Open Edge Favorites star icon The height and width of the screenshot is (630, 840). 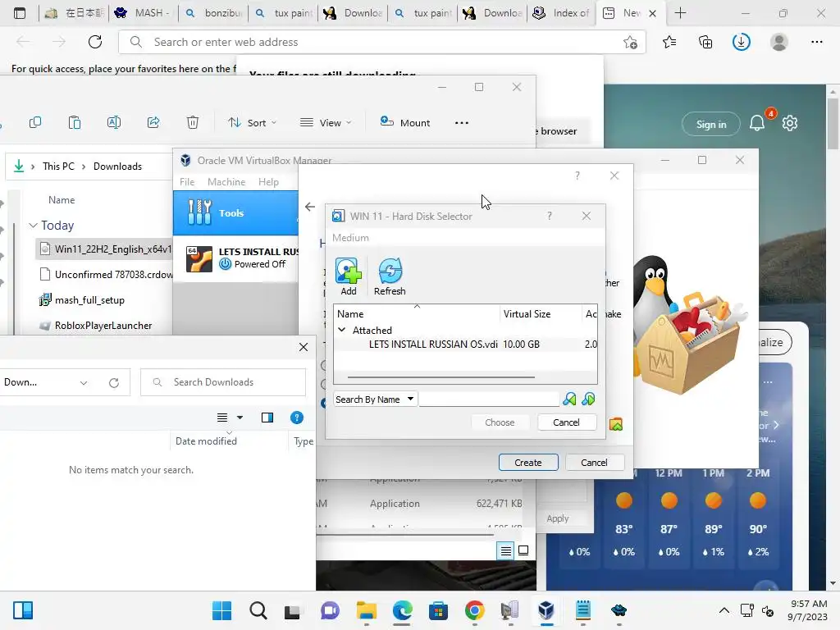pos(669,42)
